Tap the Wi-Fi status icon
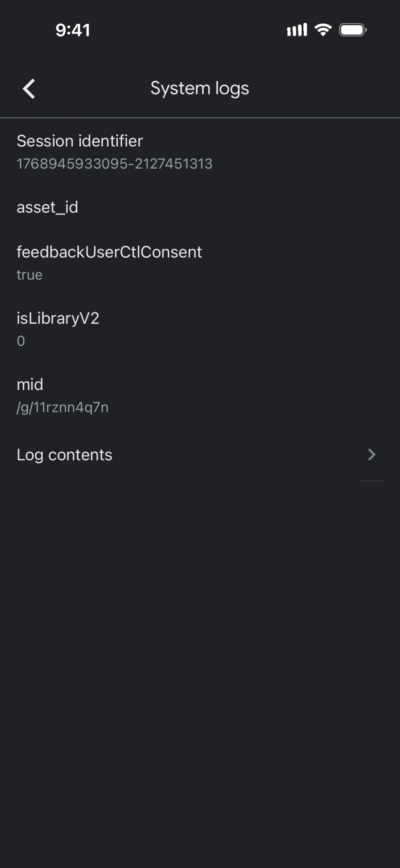 (323, 30)
